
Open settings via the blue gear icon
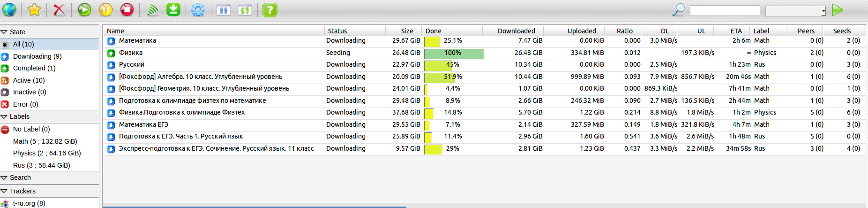(x=198, y=10)
